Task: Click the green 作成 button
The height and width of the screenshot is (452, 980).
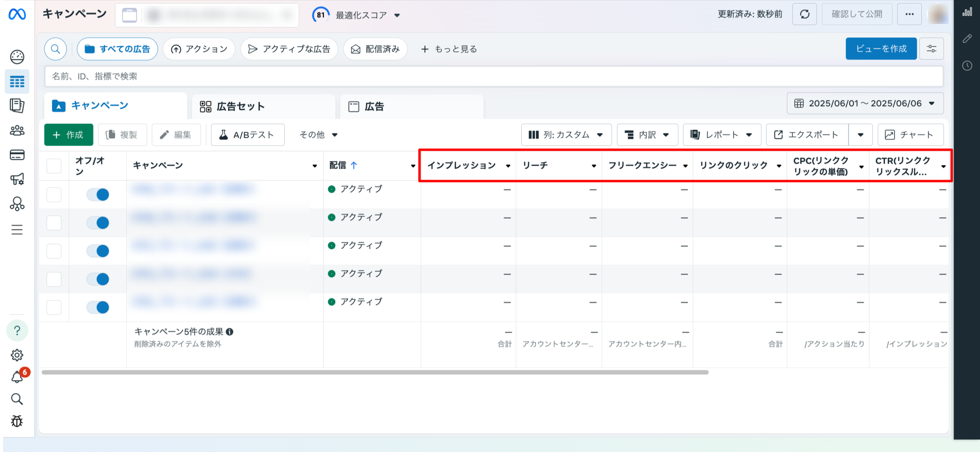Action: point(69,135)
